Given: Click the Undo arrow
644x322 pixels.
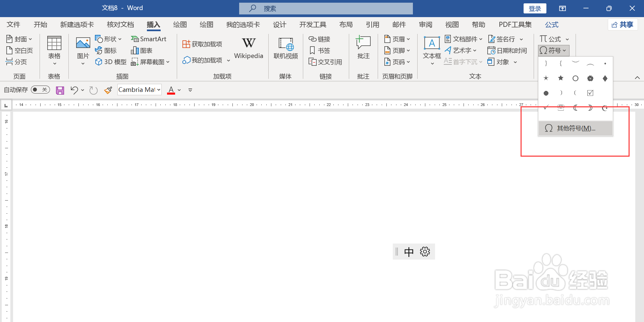Looking at the screenshot, I should pos(74,90).
